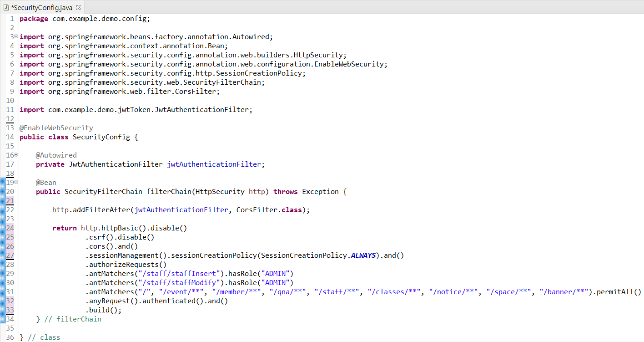The width and height of the screenshot is (644, 342).
Task: Click JwtAuthenticationFilter in the import on line 11
Action: click(202, 110)
